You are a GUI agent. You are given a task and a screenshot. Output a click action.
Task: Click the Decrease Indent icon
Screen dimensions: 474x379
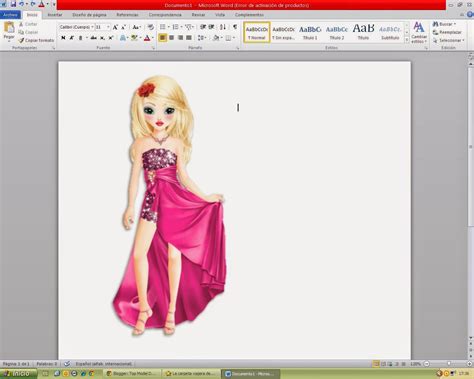203,27
